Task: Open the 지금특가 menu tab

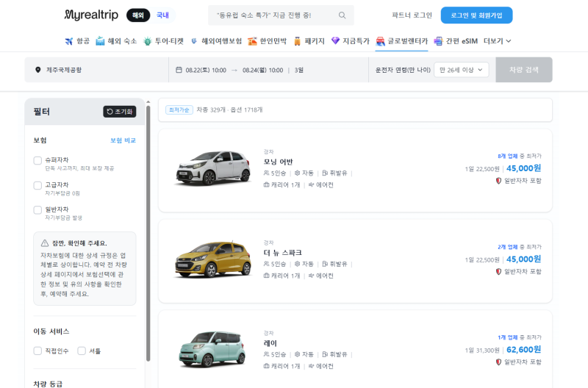Action: pos(351,41)
